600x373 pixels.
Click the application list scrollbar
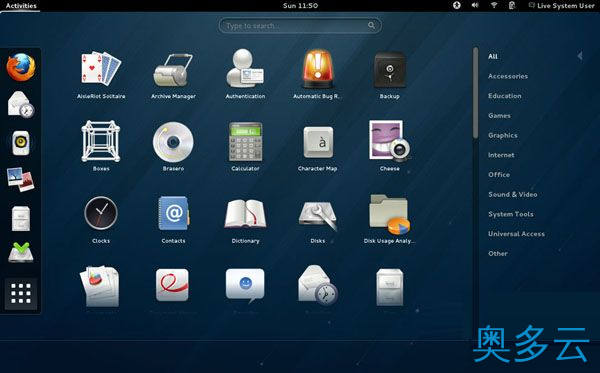pyautogui.click(x=476, y=93)
